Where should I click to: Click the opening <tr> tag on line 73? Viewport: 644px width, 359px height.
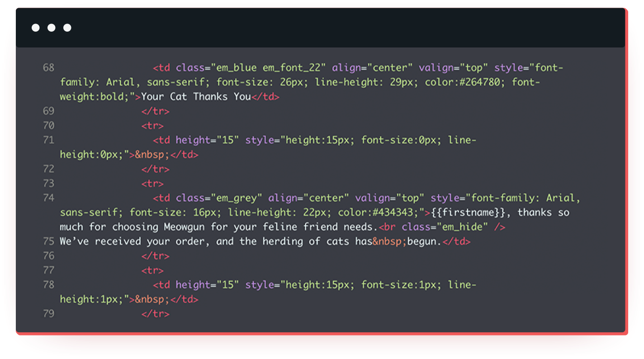pyautogui.click(x=152, y=184)
